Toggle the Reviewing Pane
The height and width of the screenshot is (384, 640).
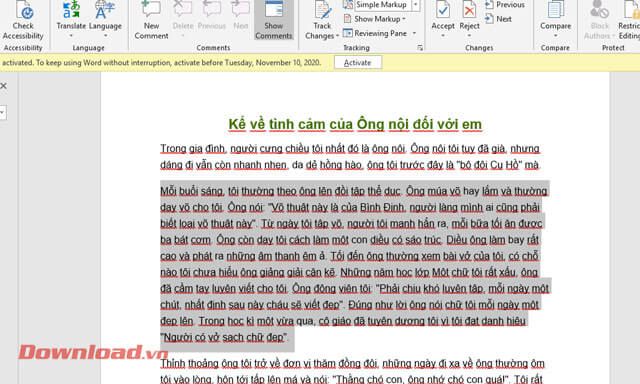point(375,33)
